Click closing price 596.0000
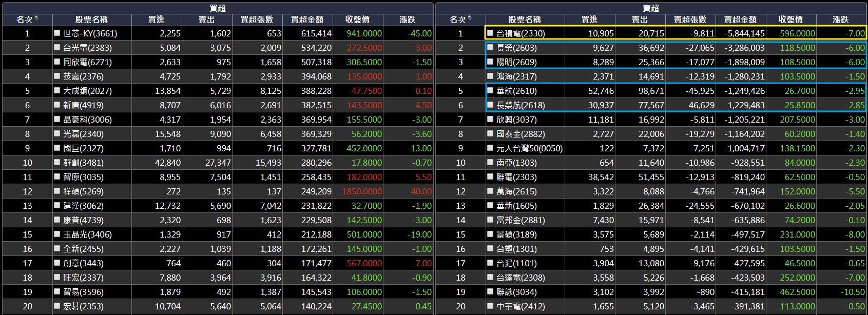 pyautogui.click(x=797, y=33)
